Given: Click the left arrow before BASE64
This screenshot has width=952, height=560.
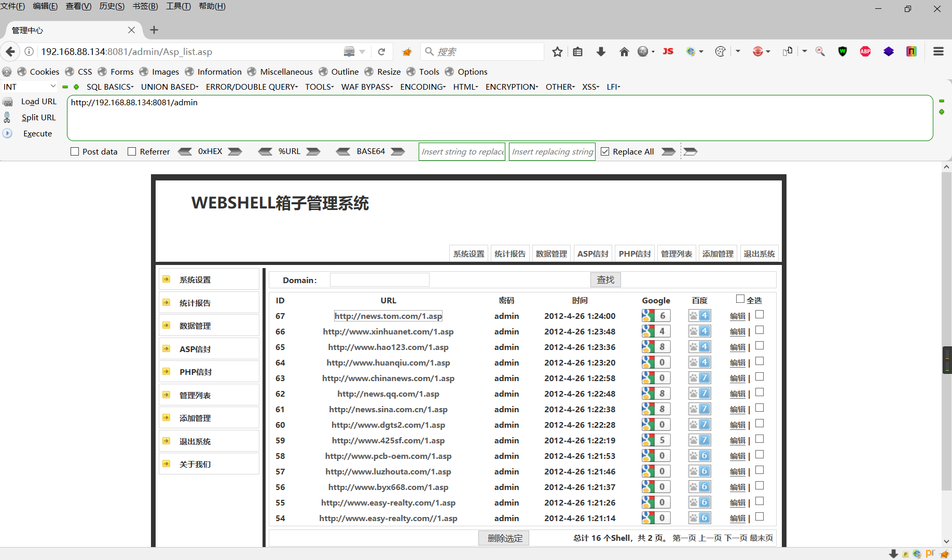Looking at the screenshot, I should click(343, 151).
